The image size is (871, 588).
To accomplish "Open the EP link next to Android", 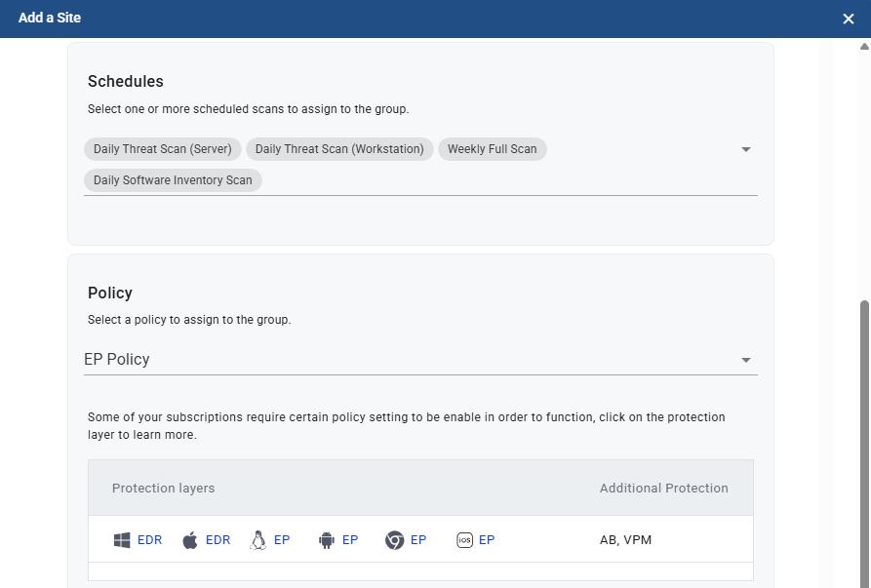I will point(350,540).
